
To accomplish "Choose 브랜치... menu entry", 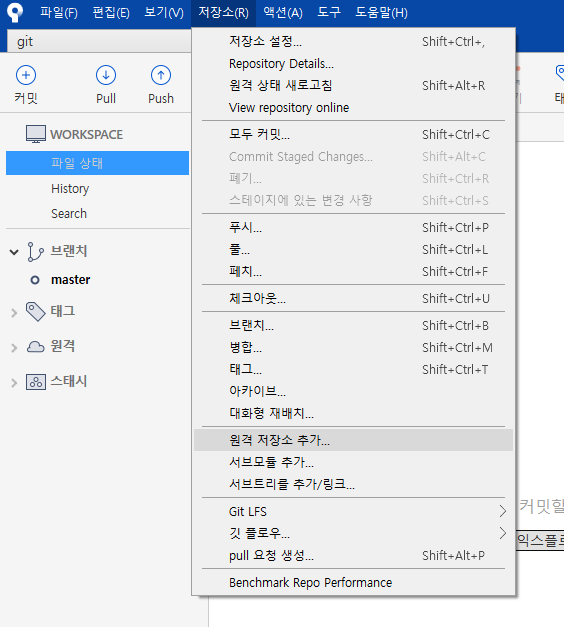I will (x=354, y=325).
